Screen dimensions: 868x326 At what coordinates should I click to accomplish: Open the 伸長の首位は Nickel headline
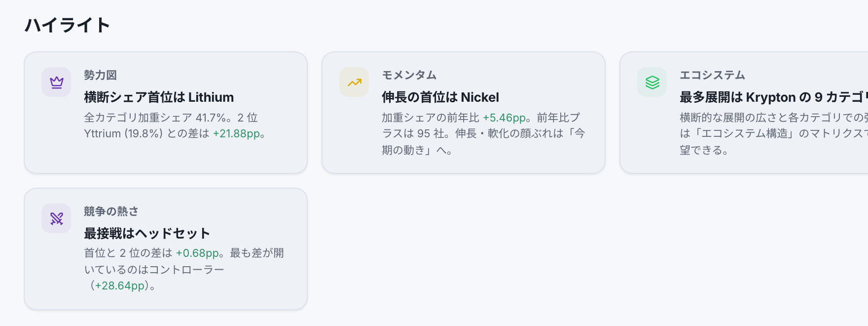click(440, 97)
